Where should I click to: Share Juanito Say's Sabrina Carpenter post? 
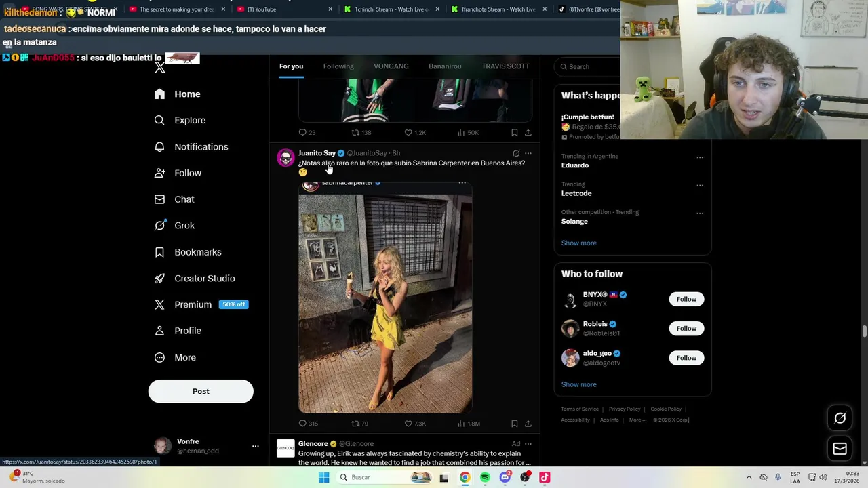point(528,424)
